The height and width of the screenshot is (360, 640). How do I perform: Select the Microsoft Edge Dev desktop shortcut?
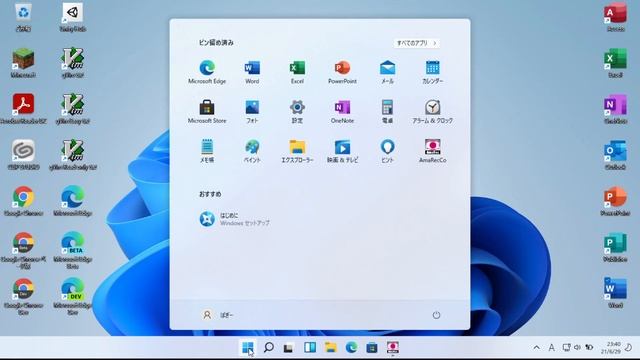[73, 296]
